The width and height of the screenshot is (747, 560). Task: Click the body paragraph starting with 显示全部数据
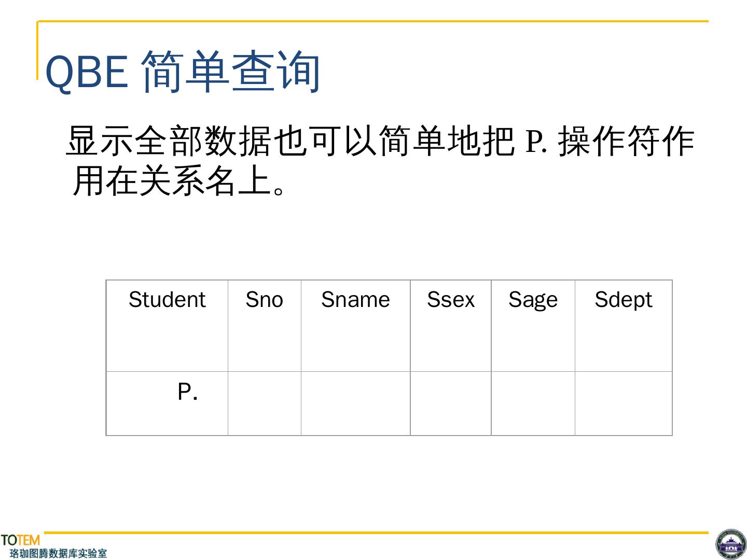tap(380, 161)
